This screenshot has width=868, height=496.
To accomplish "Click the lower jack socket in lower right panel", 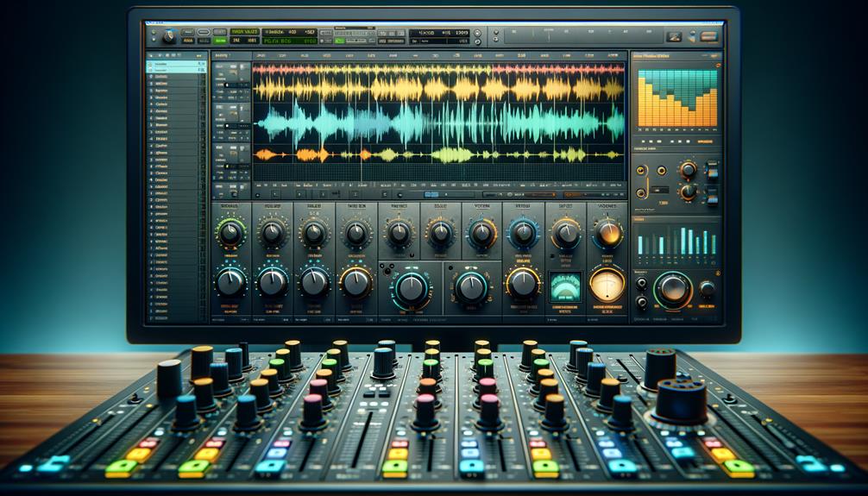I will coord(641,301).
